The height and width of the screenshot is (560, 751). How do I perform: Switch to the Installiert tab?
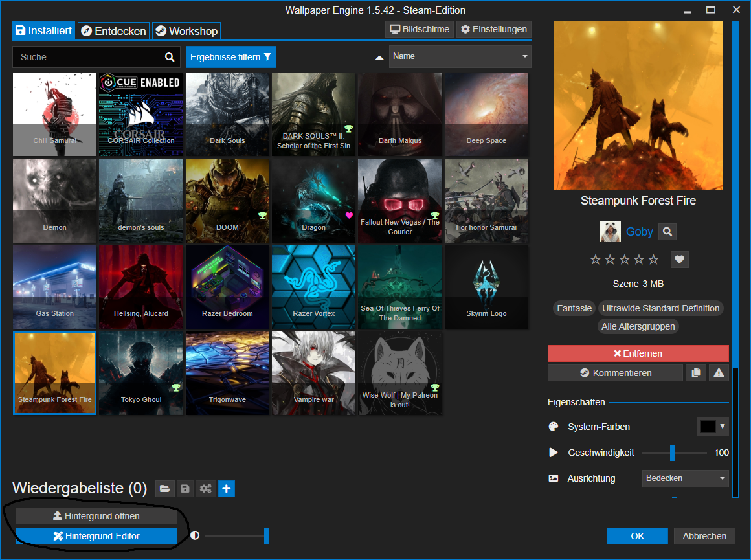[43, 30]
